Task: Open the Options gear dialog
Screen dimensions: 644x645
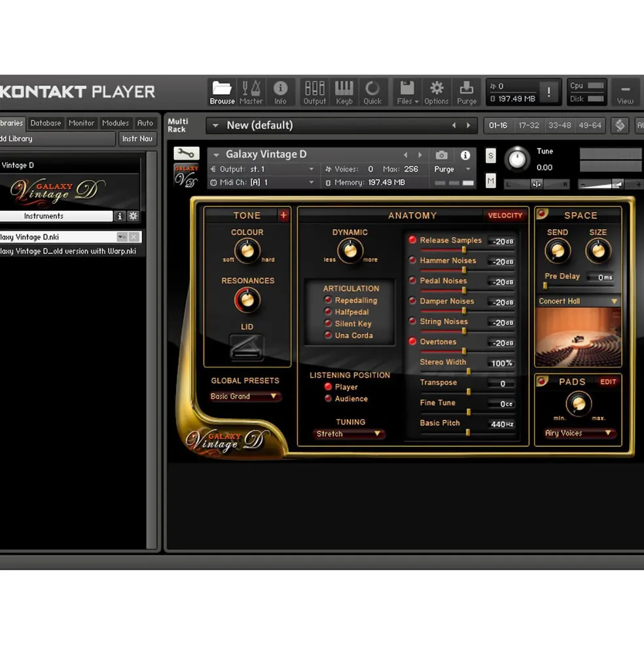Action: coord(437,92)
